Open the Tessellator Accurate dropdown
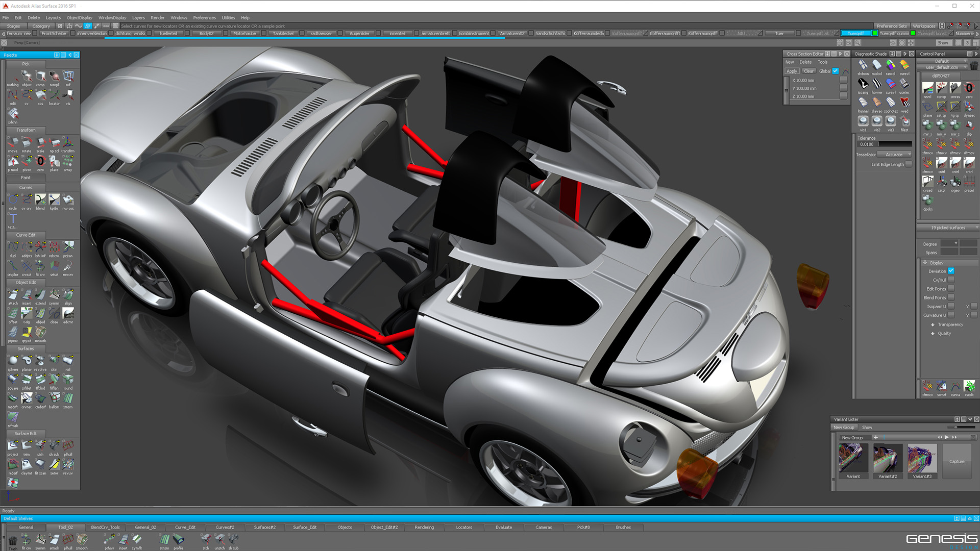This screenshot has height=551, width=980. pyautogui.click(x=895, y=155)
